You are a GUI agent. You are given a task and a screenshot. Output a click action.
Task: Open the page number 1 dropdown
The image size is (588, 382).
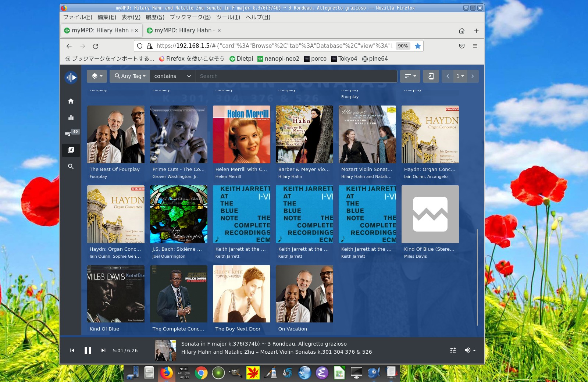[460, 76]
